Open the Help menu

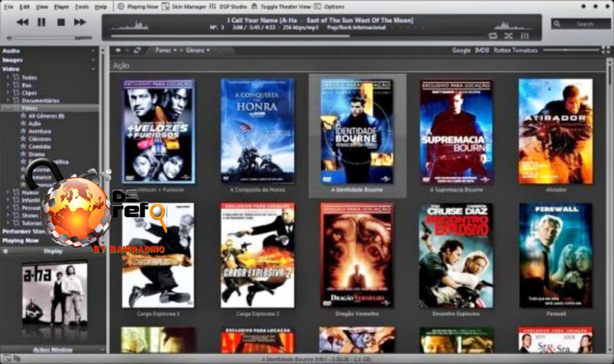point(101,7)
